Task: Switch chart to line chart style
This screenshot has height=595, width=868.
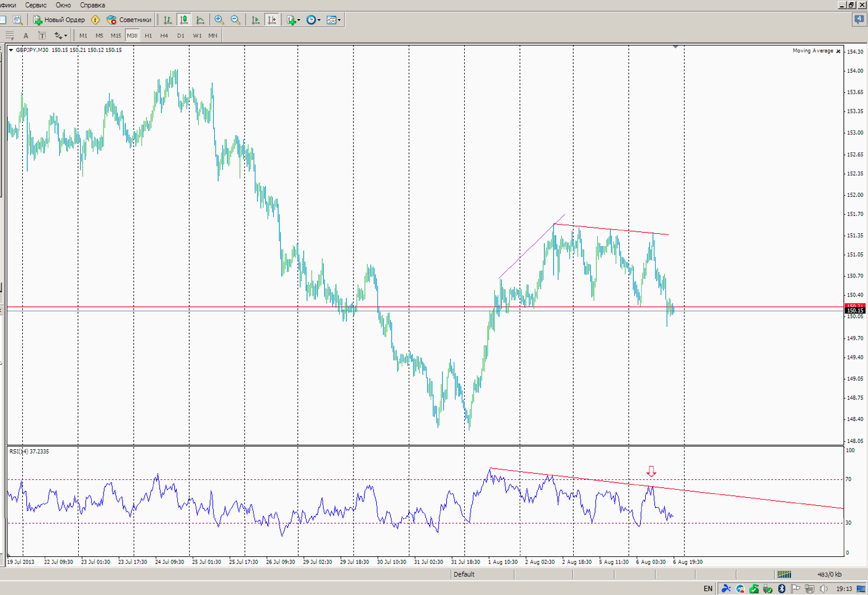Action: tap(200, 20)
